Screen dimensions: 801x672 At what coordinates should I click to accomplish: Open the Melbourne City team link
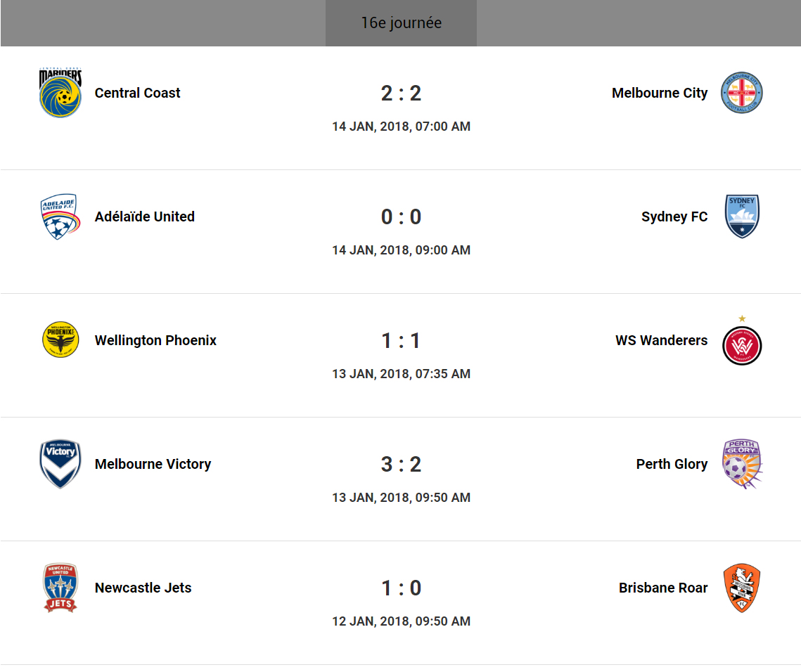coord(660,93)
